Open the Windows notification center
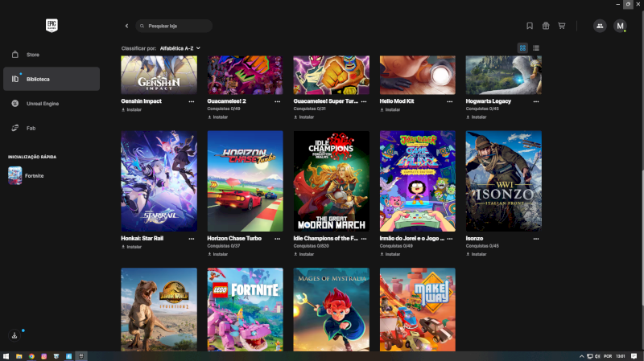 point(634,356)
